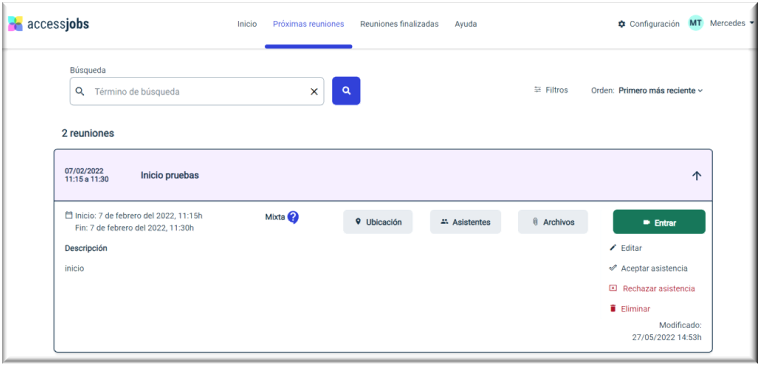Open the accessjobs logo home link

point(48,24)
